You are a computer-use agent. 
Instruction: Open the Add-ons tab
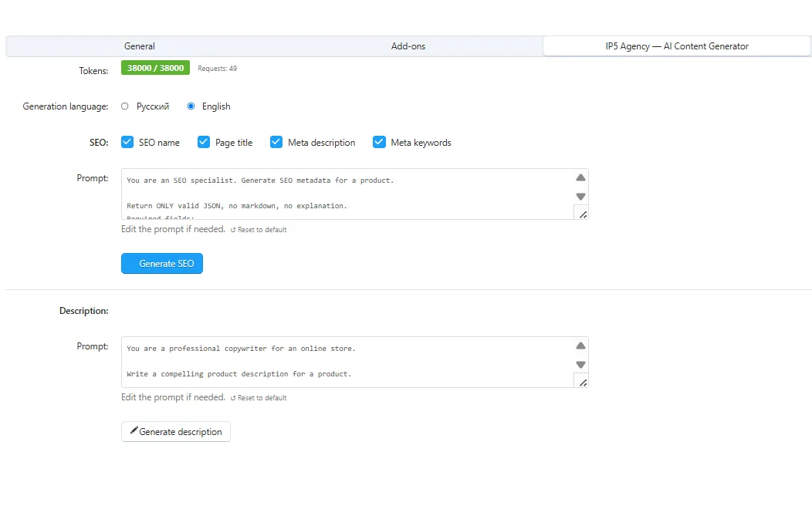coord(408,46)
